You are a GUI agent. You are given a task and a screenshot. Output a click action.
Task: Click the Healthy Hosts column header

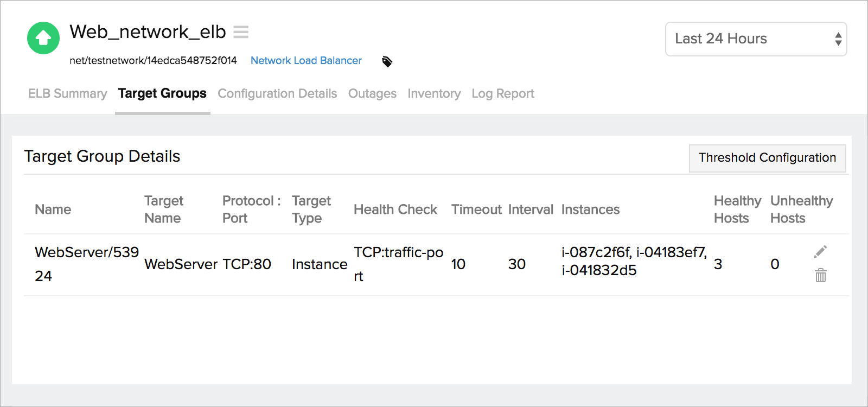[x=738, y=209]
